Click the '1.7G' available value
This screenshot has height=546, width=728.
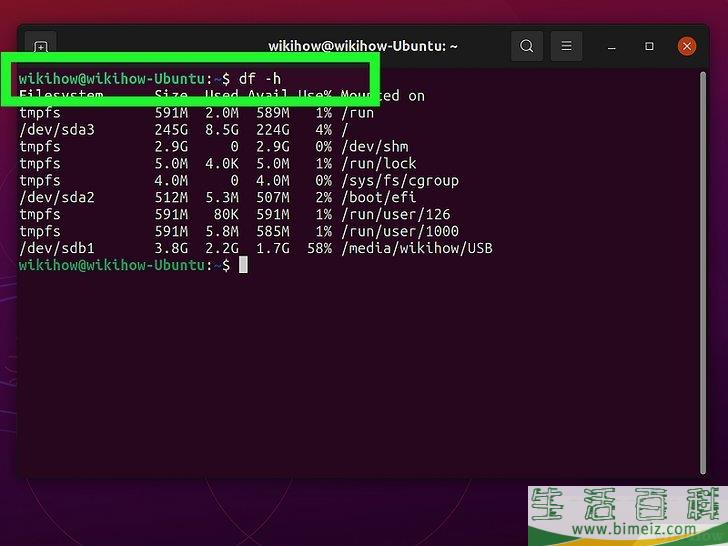click(x=273, y=248)
